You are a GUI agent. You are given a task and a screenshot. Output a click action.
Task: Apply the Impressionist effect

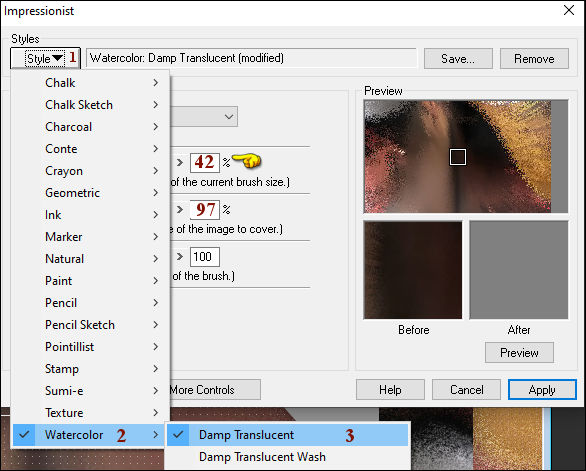542,390
